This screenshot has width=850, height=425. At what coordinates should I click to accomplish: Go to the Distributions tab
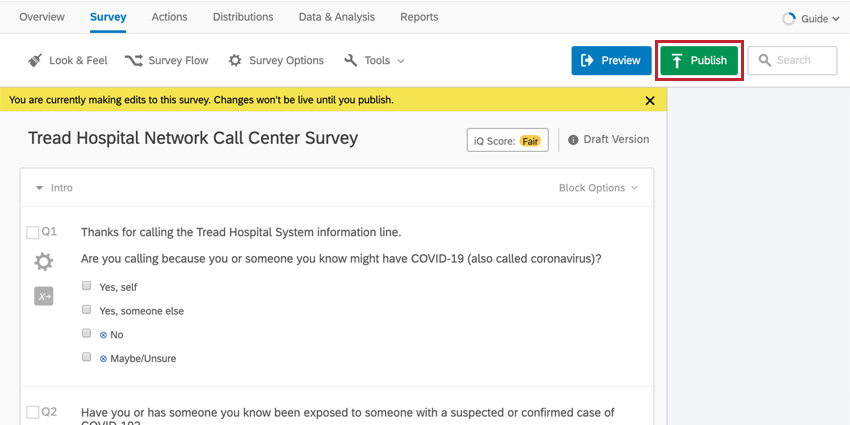click(x=243, y=17)
